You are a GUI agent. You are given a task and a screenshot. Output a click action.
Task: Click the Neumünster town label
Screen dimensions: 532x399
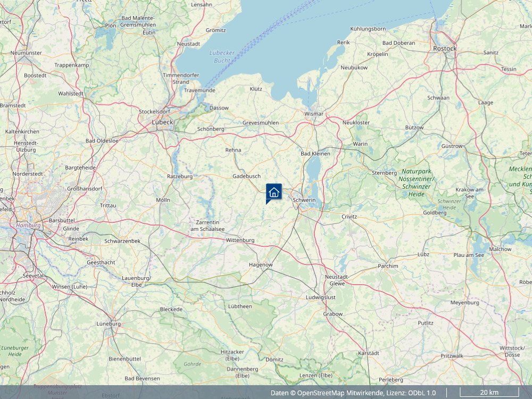[x=26, y=53]
